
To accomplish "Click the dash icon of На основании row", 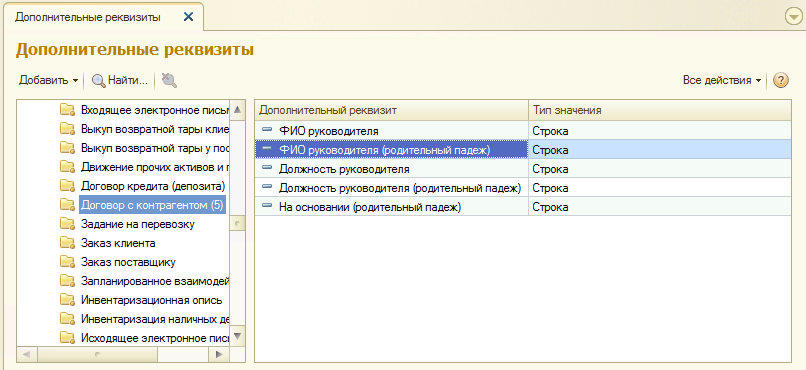I will (x=267, y=205).
